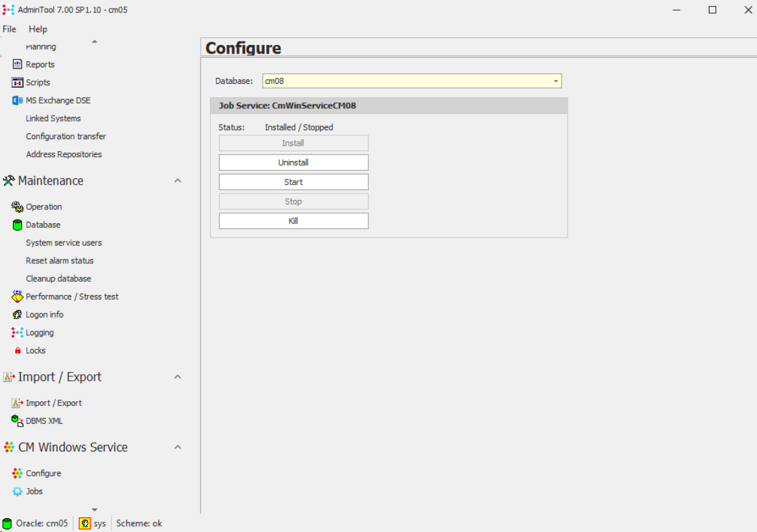Click the Import / Export section header icon
The height and width of the screenshot is (532, 757).
(9, 377)
